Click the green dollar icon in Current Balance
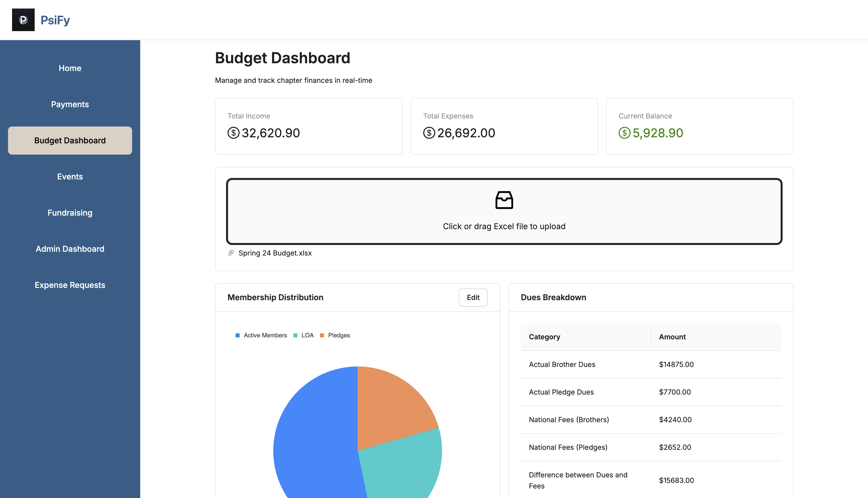Screen dimensions: 868x498 coord(624,133)
